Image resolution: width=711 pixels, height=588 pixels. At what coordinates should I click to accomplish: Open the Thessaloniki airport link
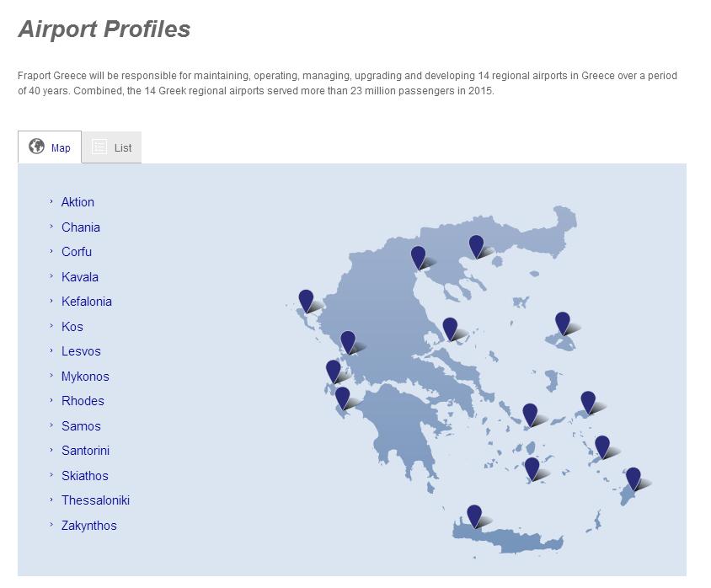[x=95, y=500]
